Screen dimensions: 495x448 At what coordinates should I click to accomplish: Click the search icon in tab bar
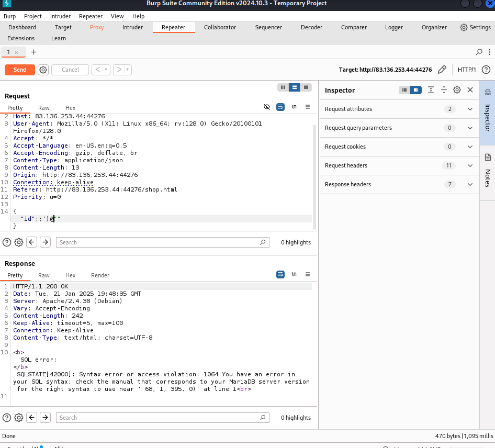(x=479, y=52)
